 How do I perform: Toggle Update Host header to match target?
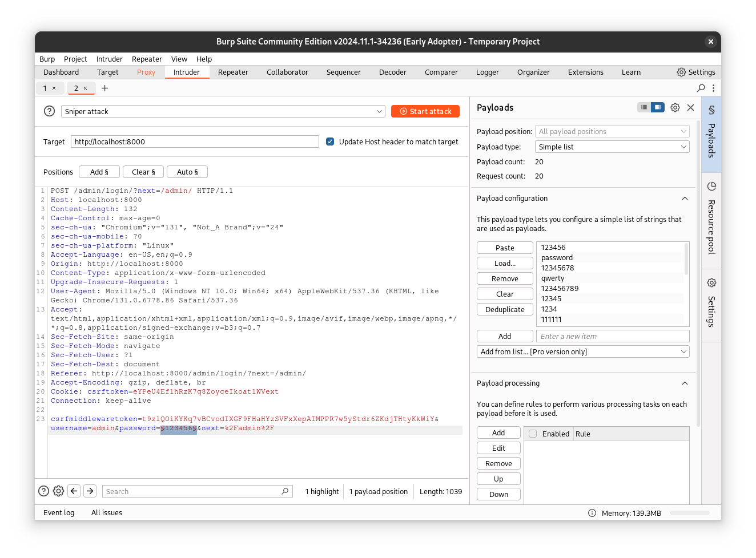click(x=330, y=141)
